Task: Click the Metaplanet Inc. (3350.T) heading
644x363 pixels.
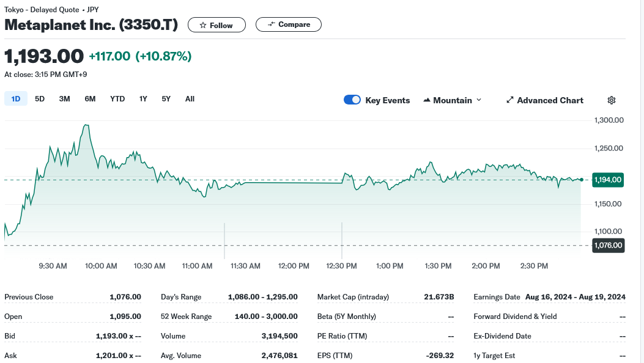Action: [91, 24]
